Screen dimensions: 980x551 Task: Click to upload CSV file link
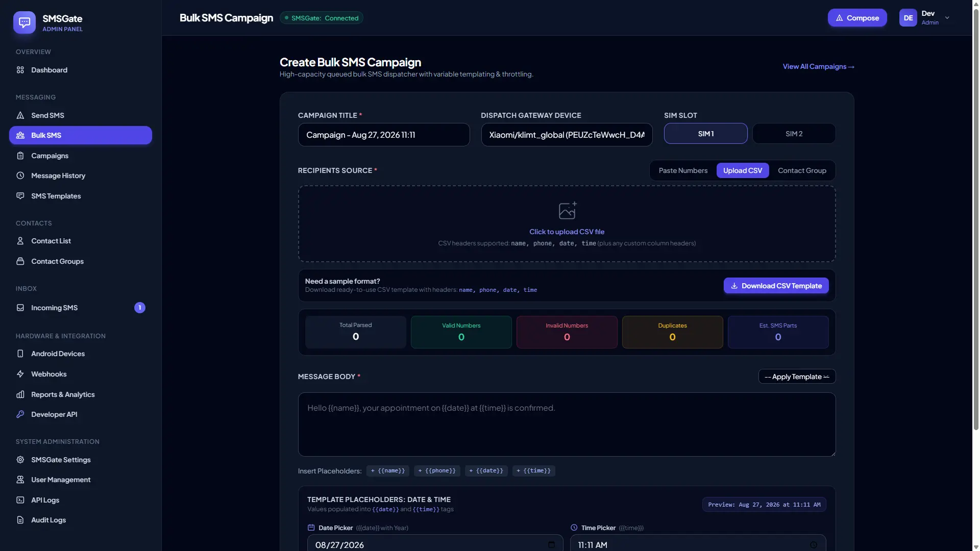567,232
